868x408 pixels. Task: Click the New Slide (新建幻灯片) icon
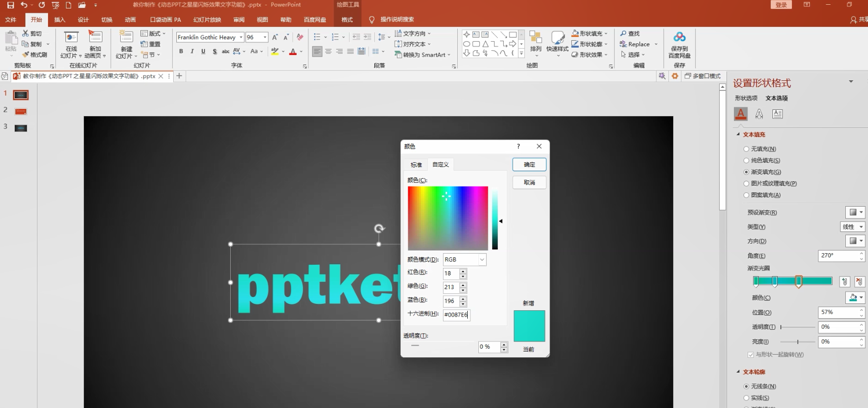point(126,36)
